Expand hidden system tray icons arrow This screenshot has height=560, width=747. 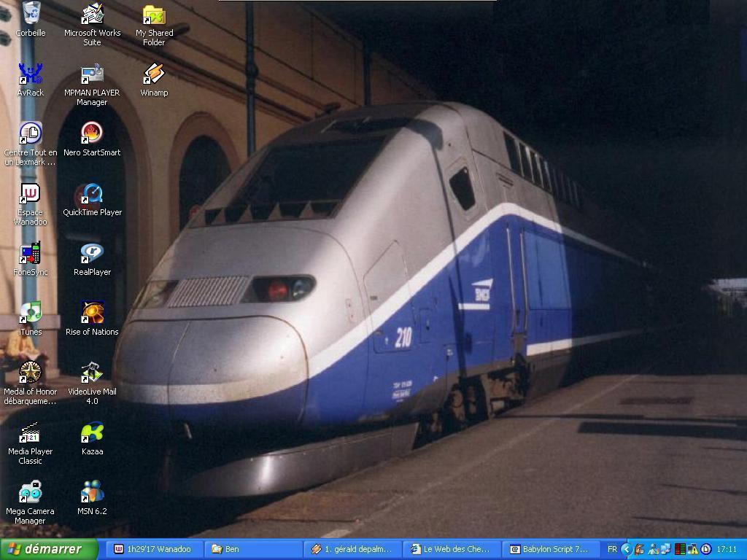click(x=626, y=549)
